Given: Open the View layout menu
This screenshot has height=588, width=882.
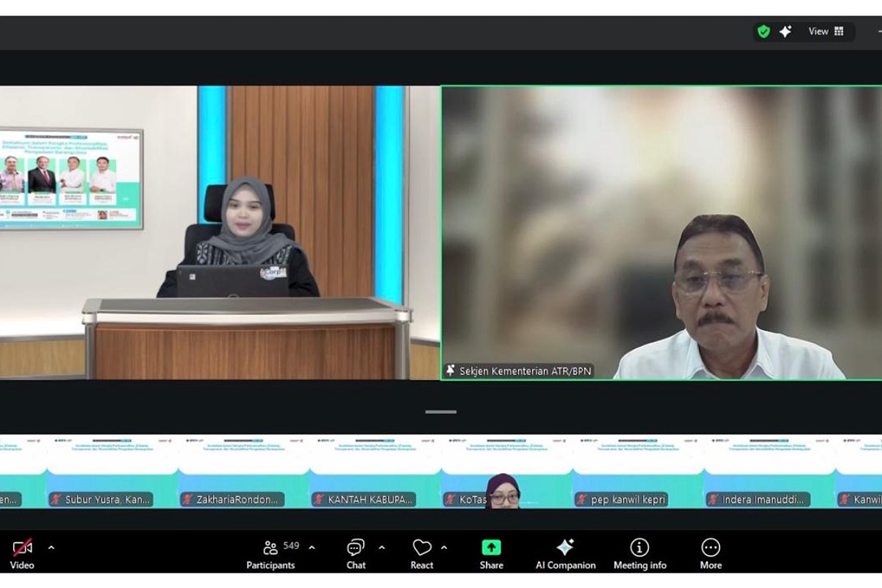Looking at the screenshot, I should coord(826,32).
